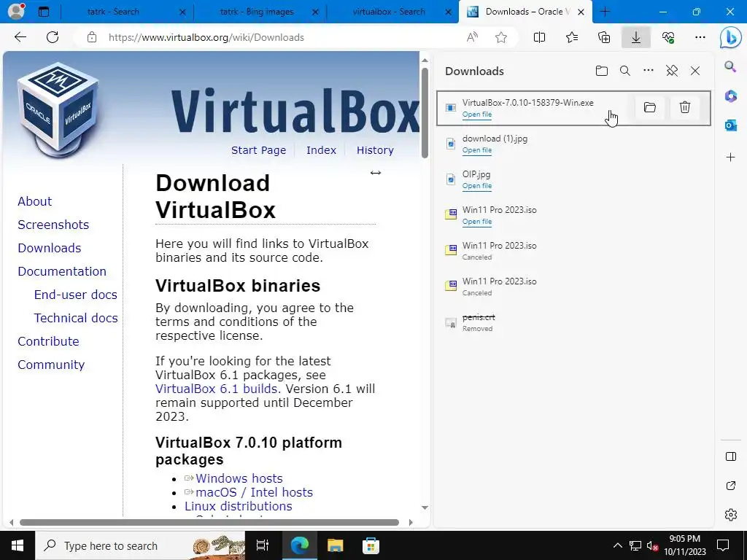The width and height of the screenshot is (747, 560).
Task: Open the Favorites list icon
Action: (x=572, y=37)
